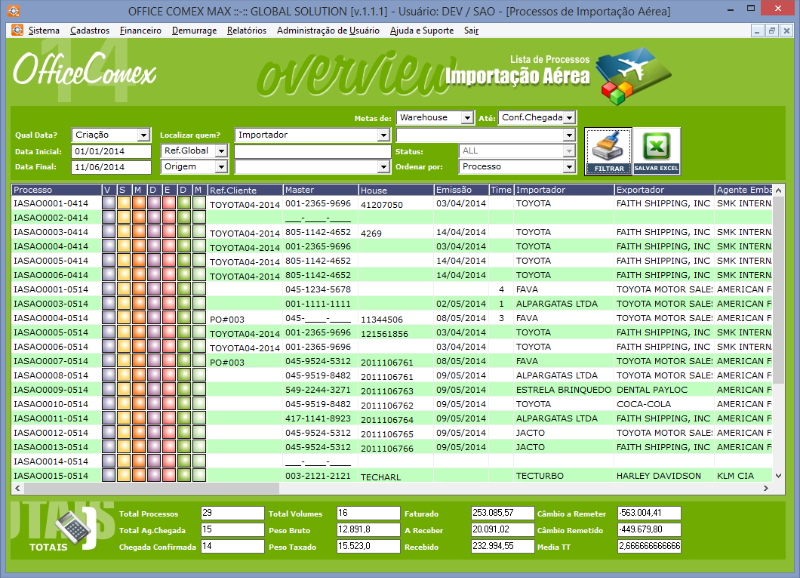Click the House column header
The height and width of the screenshot is (578, 800).
396,190
